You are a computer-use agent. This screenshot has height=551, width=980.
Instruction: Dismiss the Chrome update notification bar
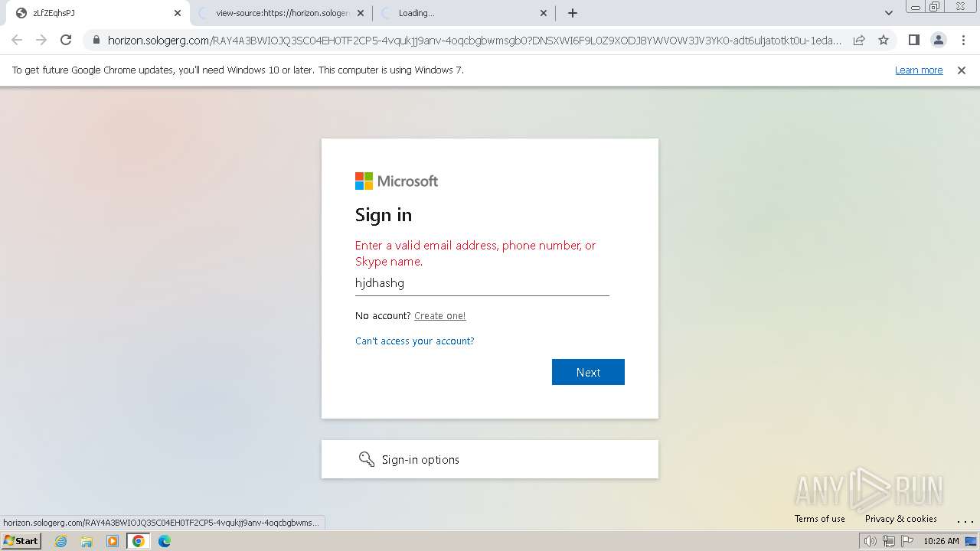point(962,70)
